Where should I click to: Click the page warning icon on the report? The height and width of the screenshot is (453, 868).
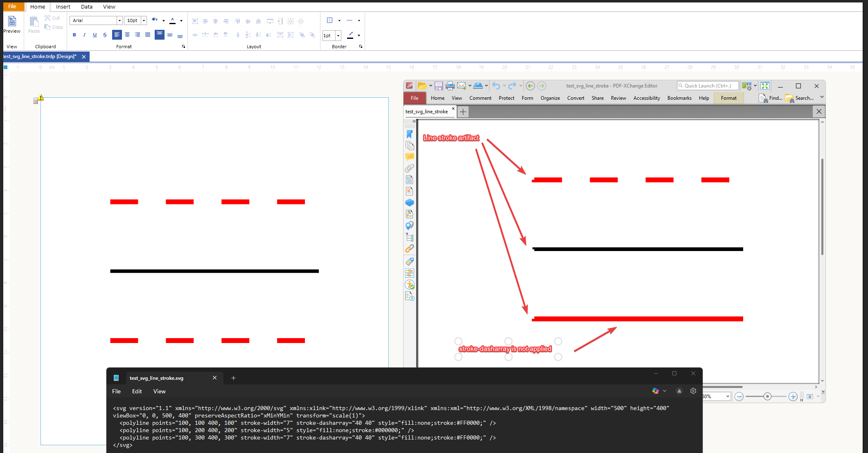tap(41, 97)
